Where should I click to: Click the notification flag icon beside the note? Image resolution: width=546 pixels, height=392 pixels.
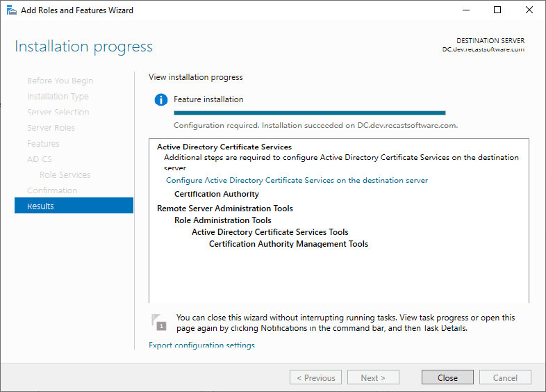coord(159,322)
